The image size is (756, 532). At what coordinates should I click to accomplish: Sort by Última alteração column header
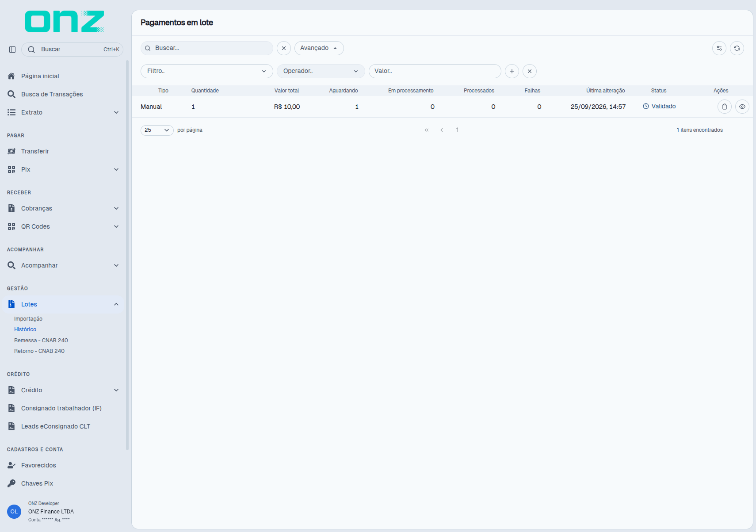click(606, 91)
